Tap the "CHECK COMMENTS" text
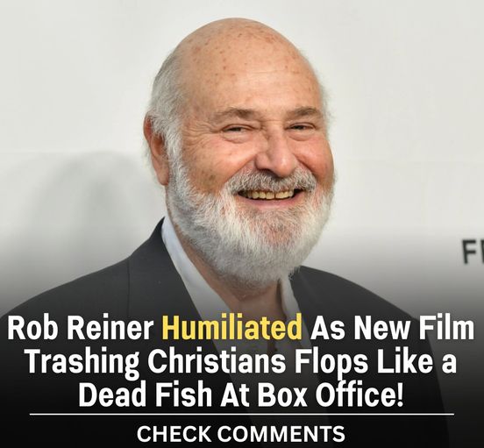This screenshot has height=448, width=484. click(x=241, y=433)
